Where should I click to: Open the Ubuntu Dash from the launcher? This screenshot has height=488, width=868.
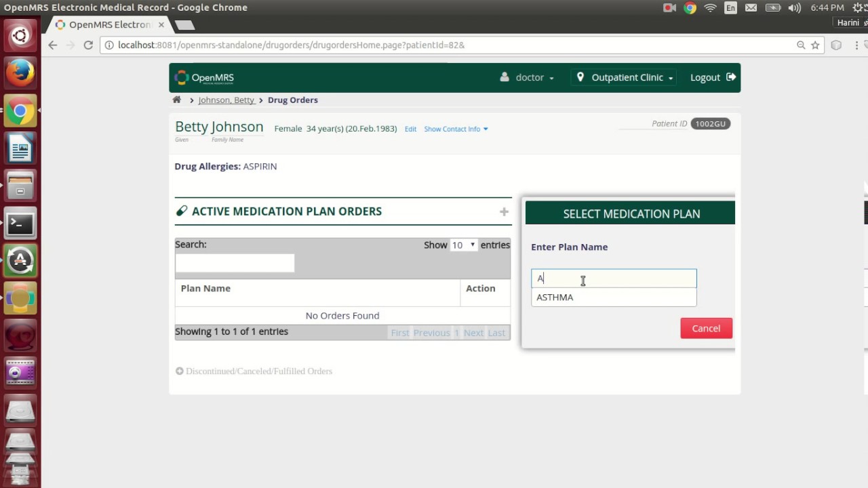[x=20, y=35]
